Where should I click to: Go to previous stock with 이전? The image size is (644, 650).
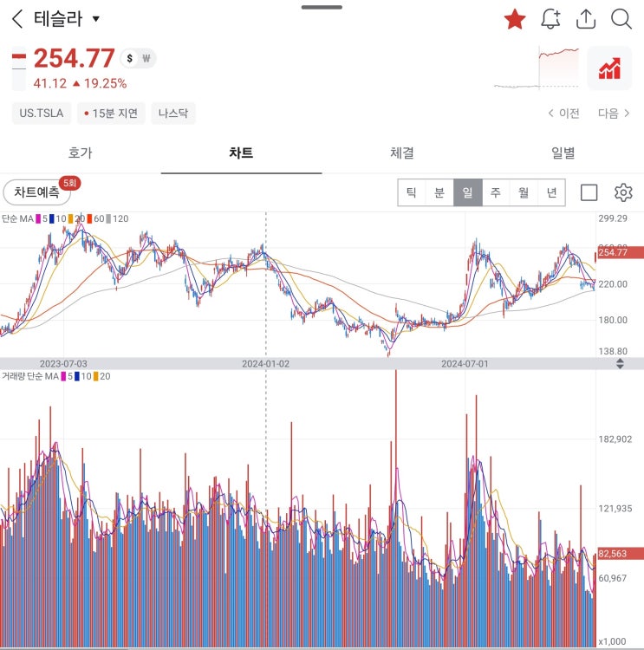[563, 114]
